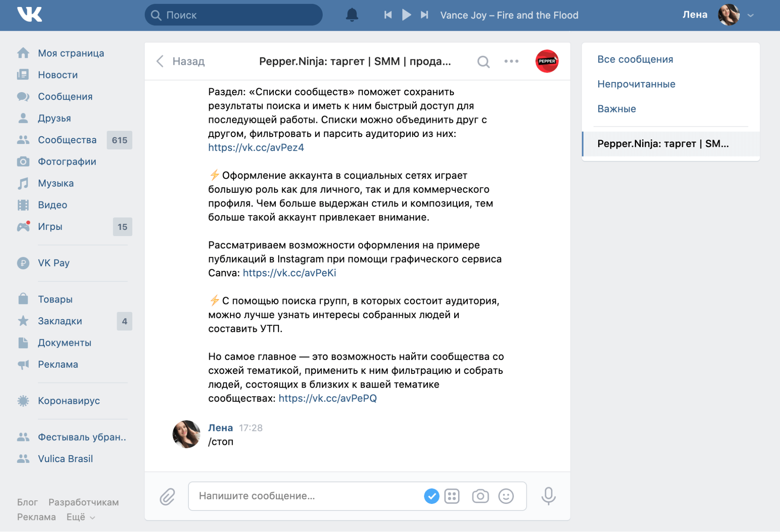Screen dimensions: 780x532
Task: Click the paperclip attach icon
Action: coord(167,496)
